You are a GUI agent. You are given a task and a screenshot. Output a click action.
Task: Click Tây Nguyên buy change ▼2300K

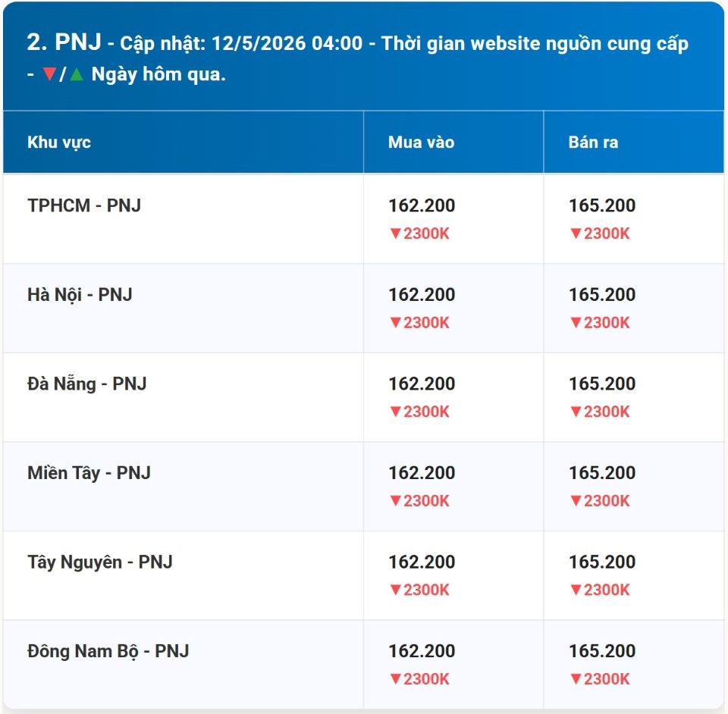(x=419, y=590)
